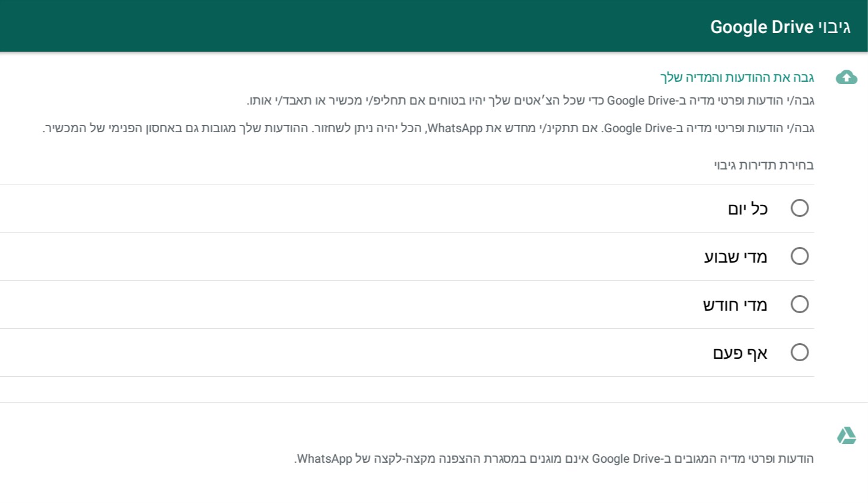The image size is (868, 503).
Task: Click the paragraph about replacing or losing the device
Action: pyautogui.click(x=530, y=100)
